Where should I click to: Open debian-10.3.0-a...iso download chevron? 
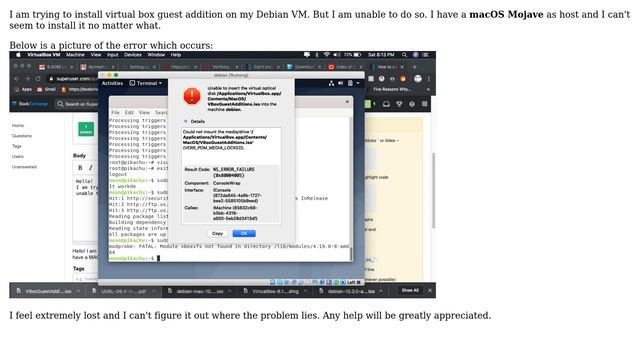381,291
